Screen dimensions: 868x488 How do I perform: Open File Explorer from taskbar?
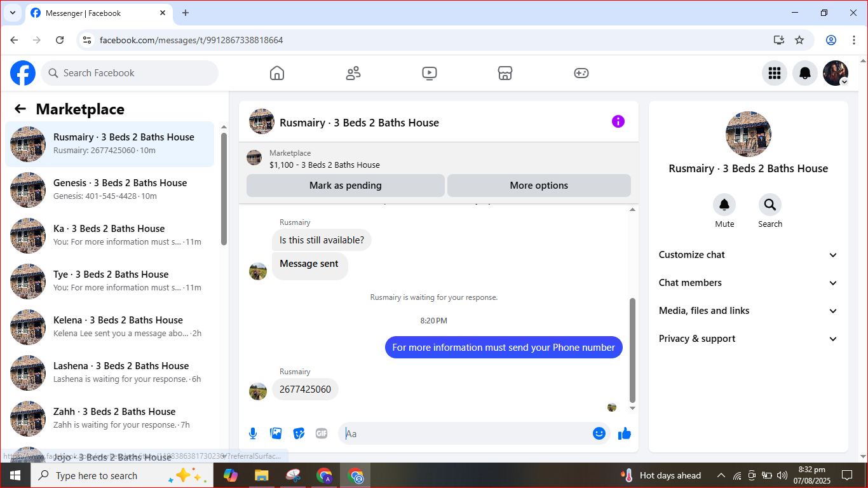coord(261,475)
